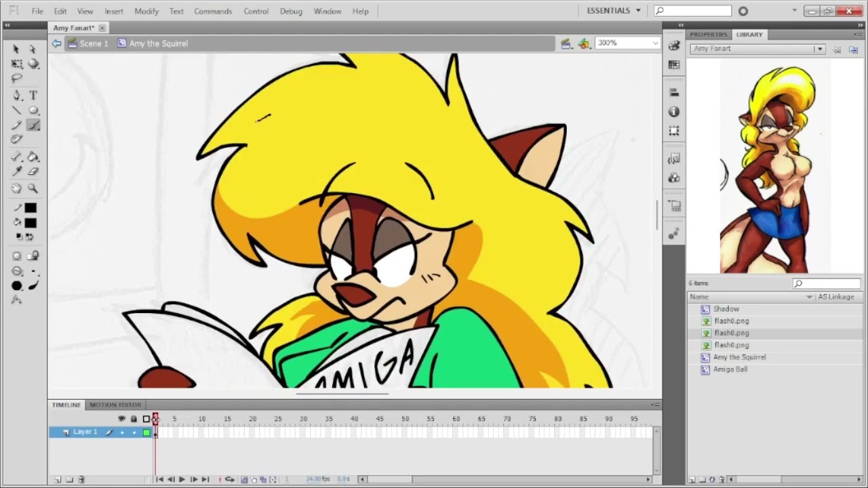
Task: Choose the Free Transform tool
Action: (x=16, y=64)
